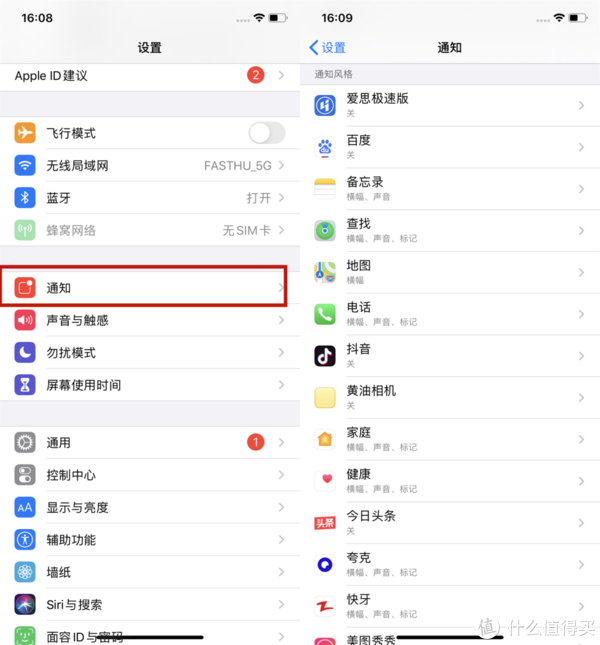Expand the 爱思极速版 row chevron
600x645 pixels.
point(581,106)
